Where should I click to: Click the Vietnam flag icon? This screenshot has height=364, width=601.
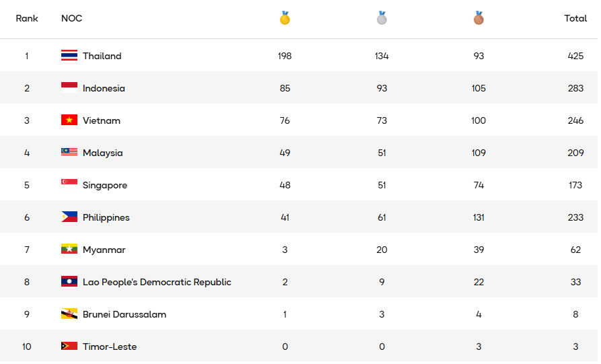(69, 120)
